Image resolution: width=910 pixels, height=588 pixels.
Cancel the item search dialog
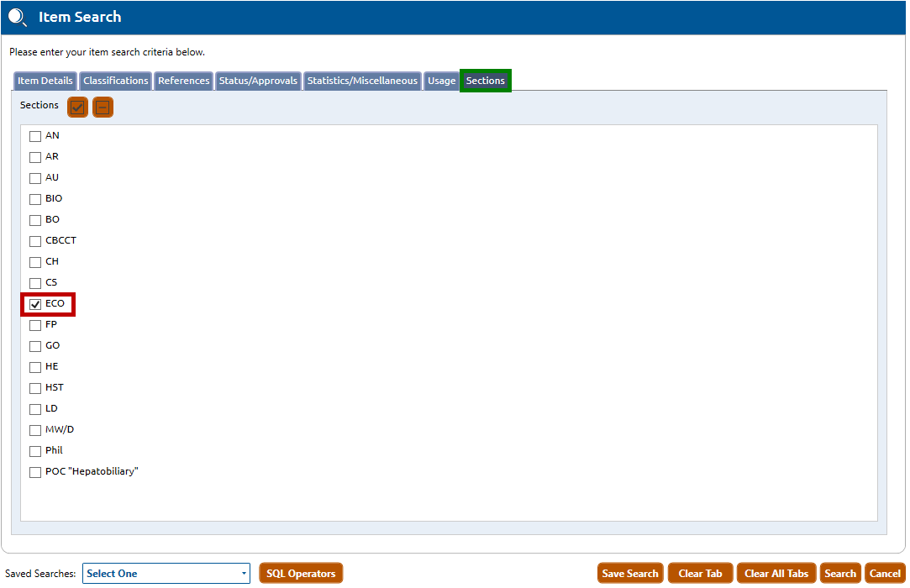click(x=885, y=574)
